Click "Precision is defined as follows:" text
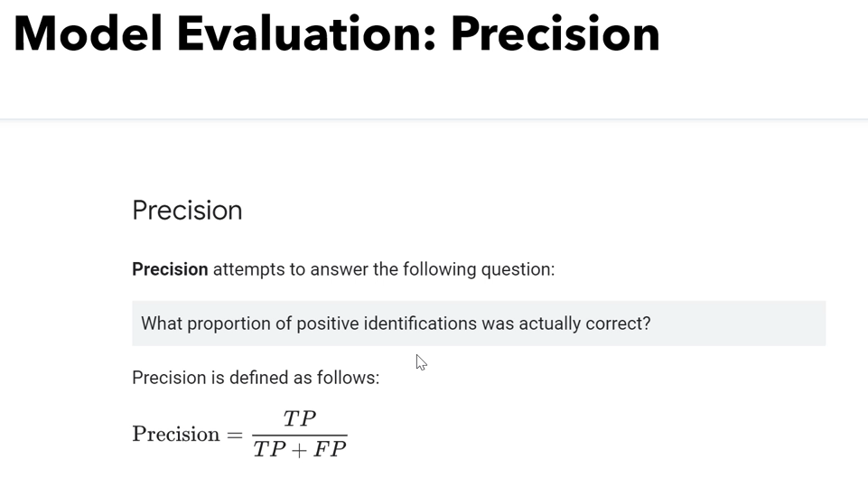This screenshot has width=868, height=497. [x=256, y=378]
